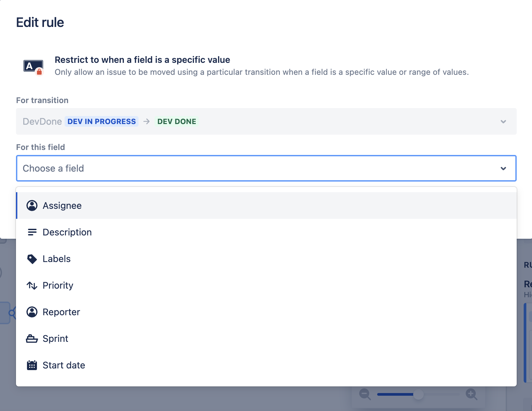Viewport: 532px width, 411px height.
Task: Choose Description from field list
Action: click(266, 232)
